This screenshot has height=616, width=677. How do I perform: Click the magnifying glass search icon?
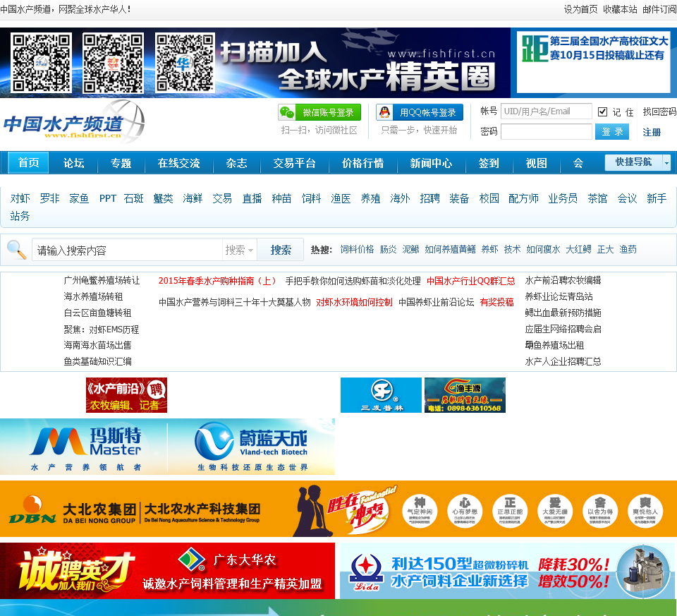tap(16, 250)
